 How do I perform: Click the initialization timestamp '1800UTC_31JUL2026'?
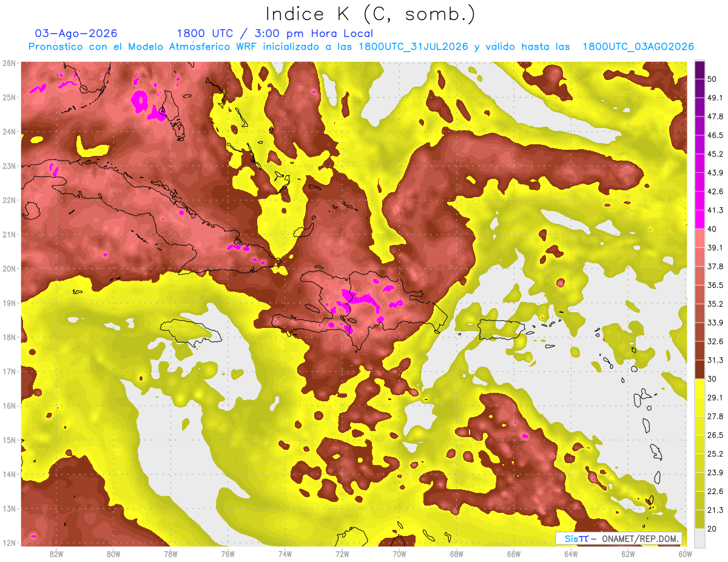point(413,47)
